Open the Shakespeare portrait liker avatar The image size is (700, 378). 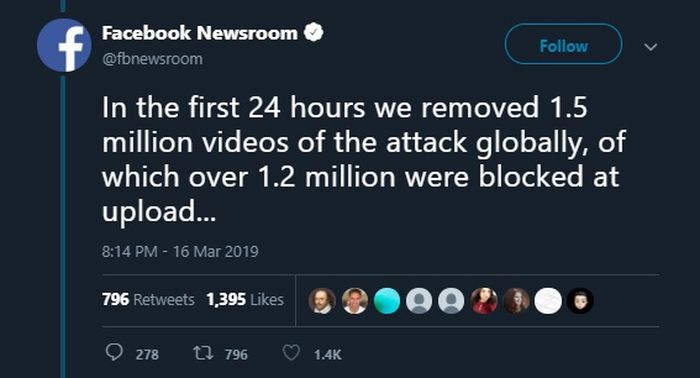point(322,301)
